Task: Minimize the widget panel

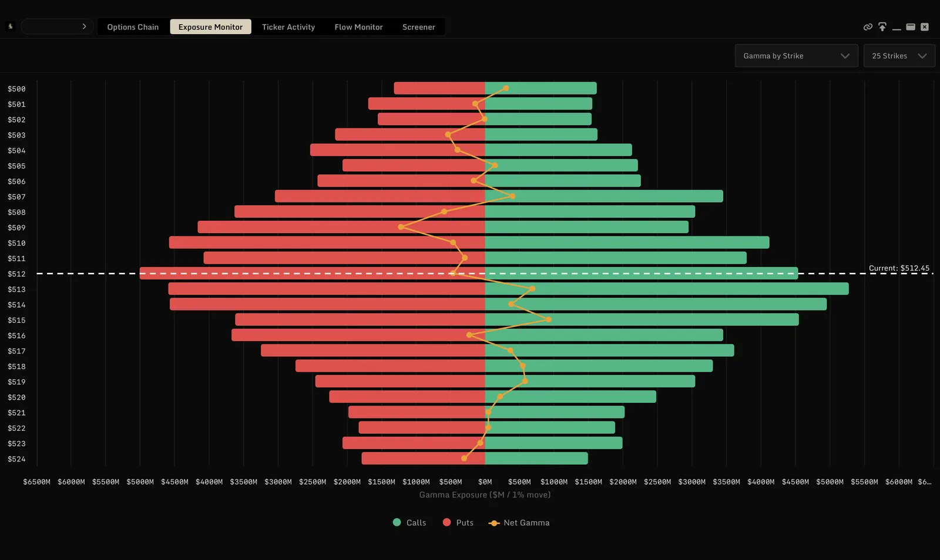Action: pyautogui.click(x=897, y=28)
